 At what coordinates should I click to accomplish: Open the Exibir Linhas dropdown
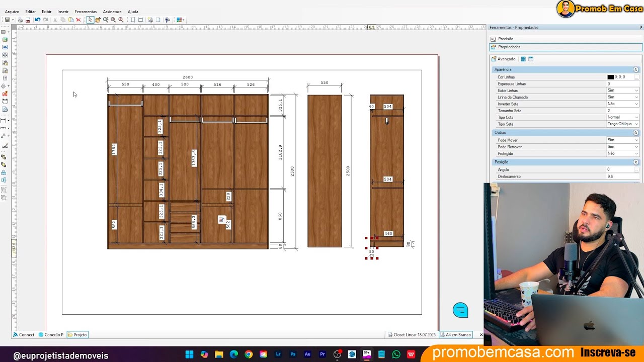tap(636, 90)
